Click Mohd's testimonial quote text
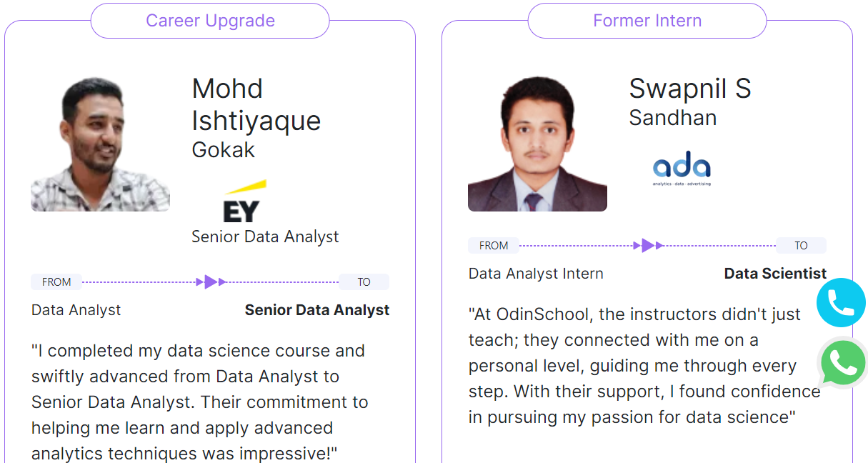This screenshot has width=868, height=463. click(x=200, y=402)
